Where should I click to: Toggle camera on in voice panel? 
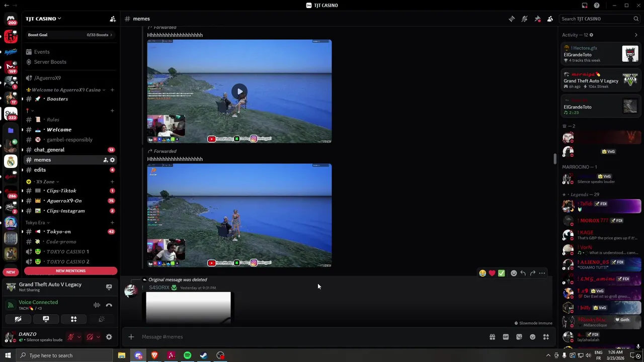(x=18, y=319)
